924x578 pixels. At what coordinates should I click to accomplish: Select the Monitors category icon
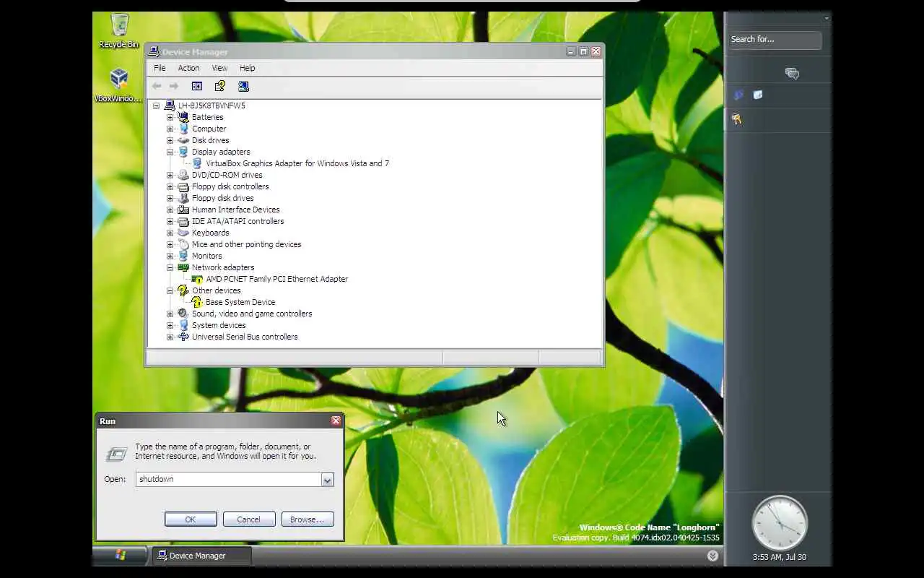click(183, 256)
